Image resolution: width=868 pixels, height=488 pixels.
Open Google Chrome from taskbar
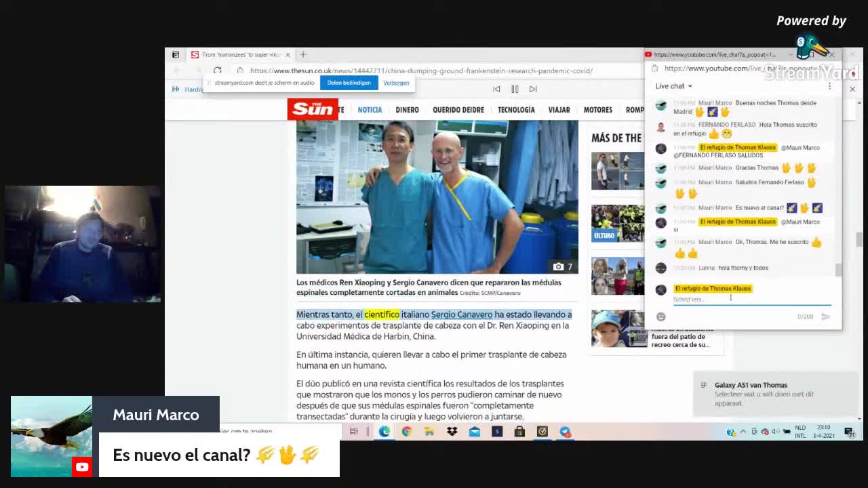(x=407, y=432)
